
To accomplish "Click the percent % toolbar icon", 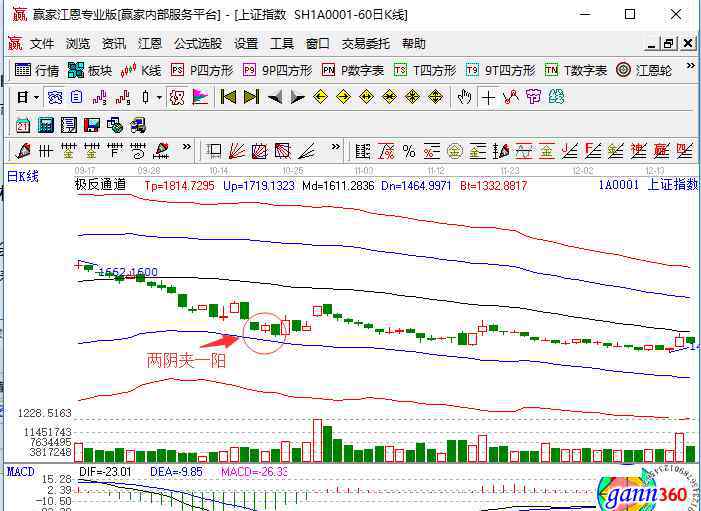I will coord(409,152).
